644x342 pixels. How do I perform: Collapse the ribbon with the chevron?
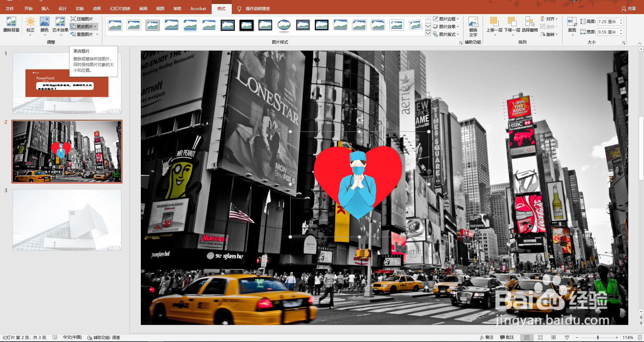coord(639,43)
